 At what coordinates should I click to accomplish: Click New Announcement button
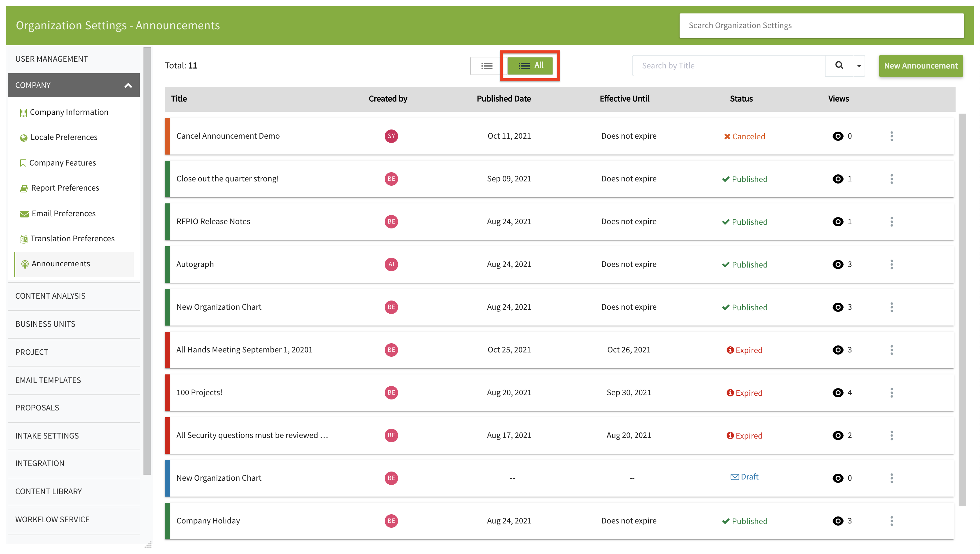pos(920,65)
